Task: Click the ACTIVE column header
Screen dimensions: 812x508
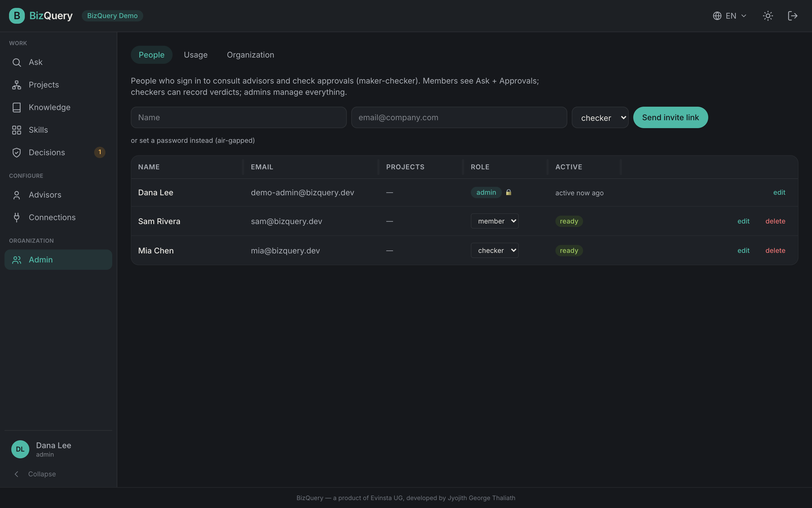Action: pyautogui.click(x=569, y=167)
